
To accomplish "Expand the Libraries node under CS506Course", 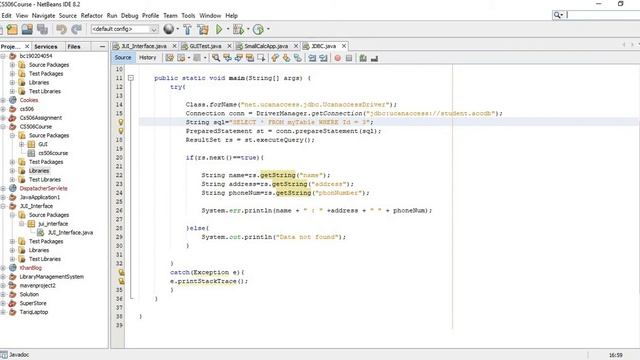I will tap(12, 171).
